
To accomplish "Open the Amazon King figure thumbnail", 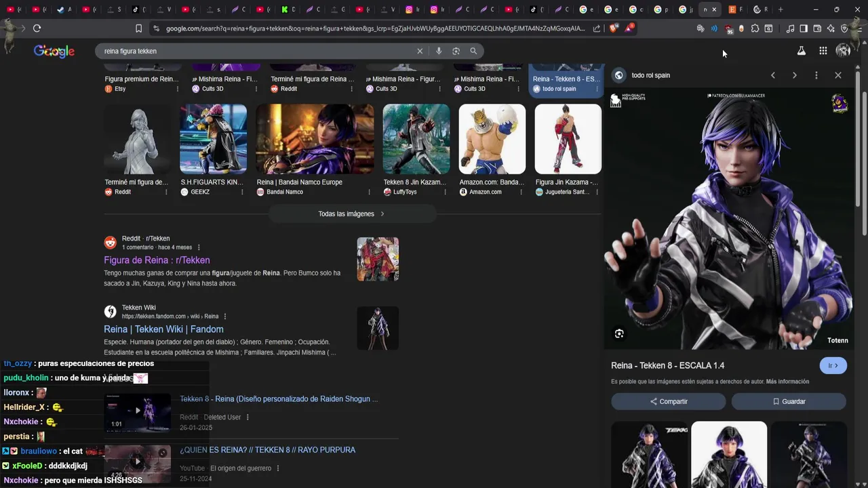I will pyautogui.click(x=492, y=139).
